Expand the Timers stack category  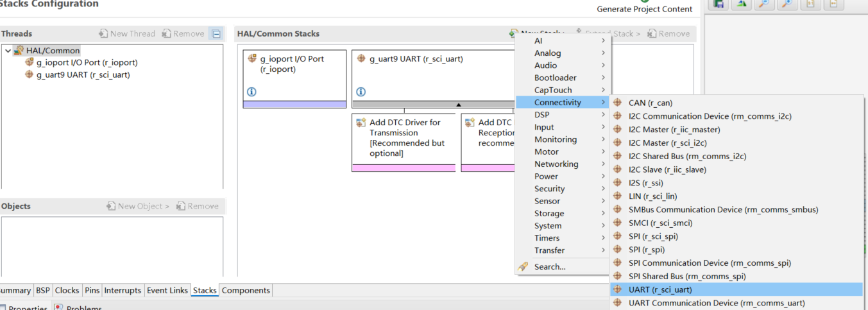(563, 238)
